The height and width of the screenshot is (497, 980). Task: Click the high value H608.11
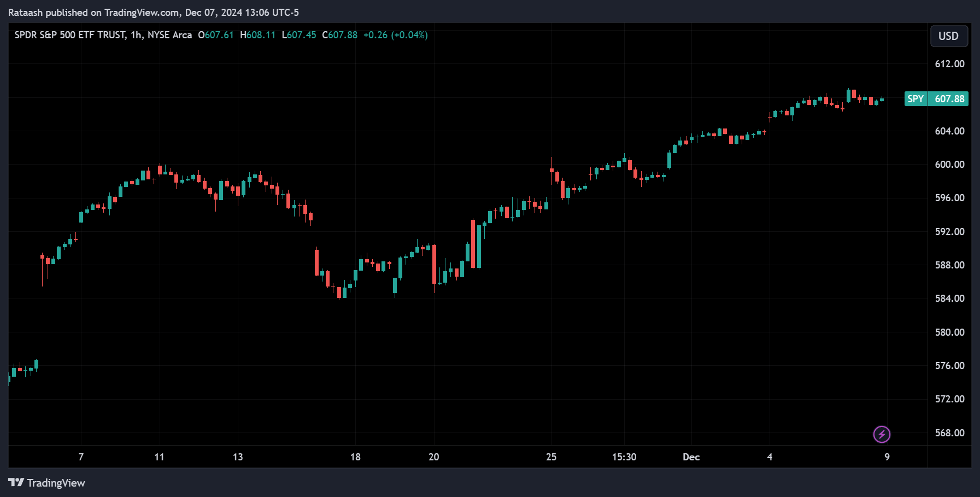click(257, 35)
